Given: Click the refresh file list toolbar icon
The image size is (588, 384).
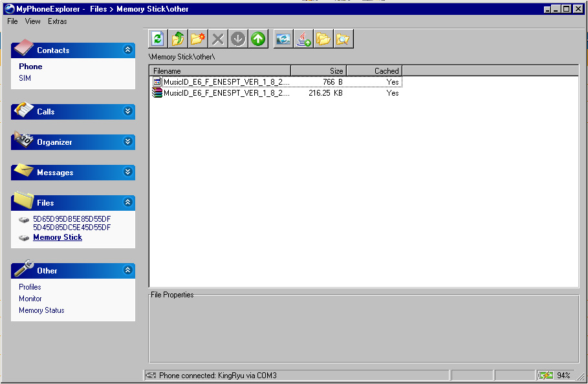Looking at the screenshot, I should pyautogui.click(x=157, y=39).
